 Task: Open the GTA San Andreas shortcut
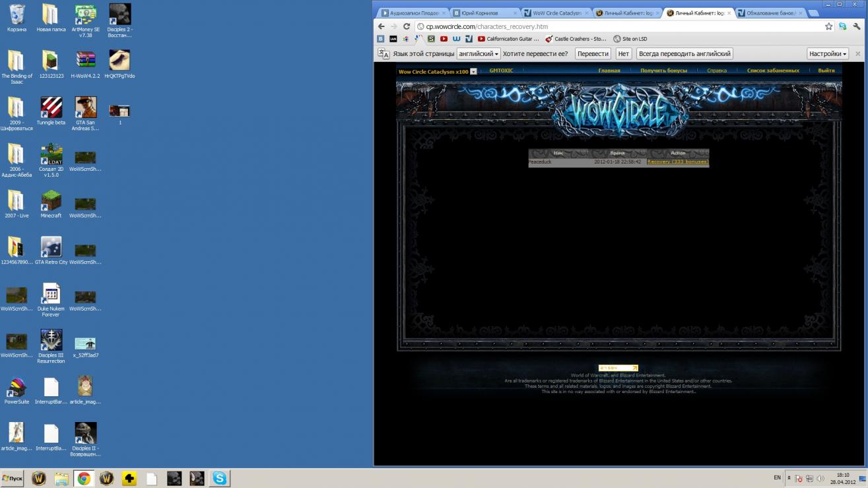click(x=85, y=110)
